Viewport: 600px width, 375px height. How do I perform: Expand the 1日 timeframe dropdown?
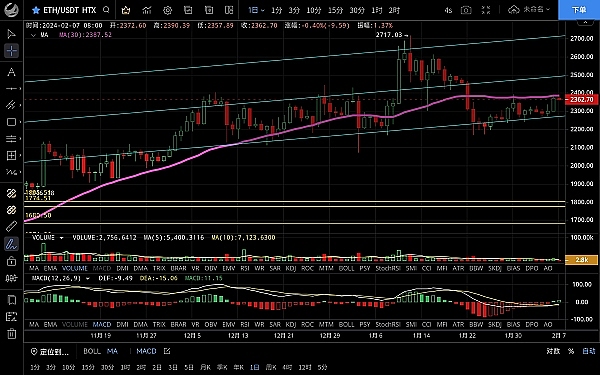[256, 10]
